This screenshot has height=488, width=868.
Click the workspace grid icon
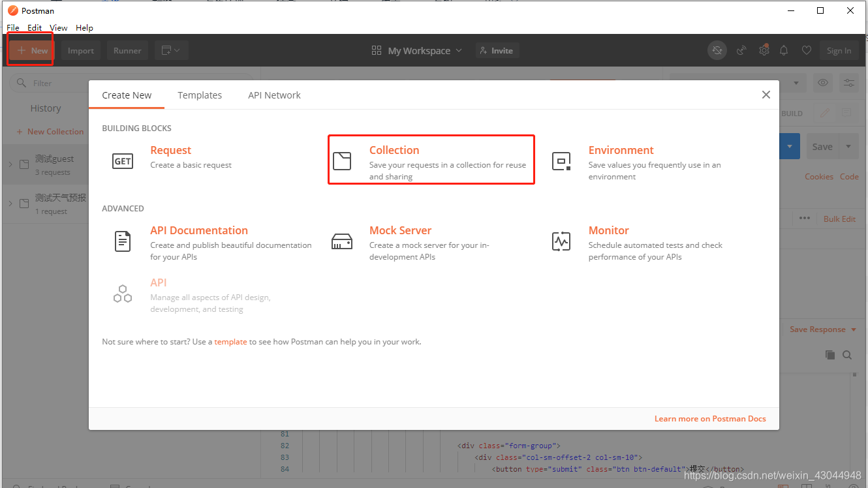[376, 50]
